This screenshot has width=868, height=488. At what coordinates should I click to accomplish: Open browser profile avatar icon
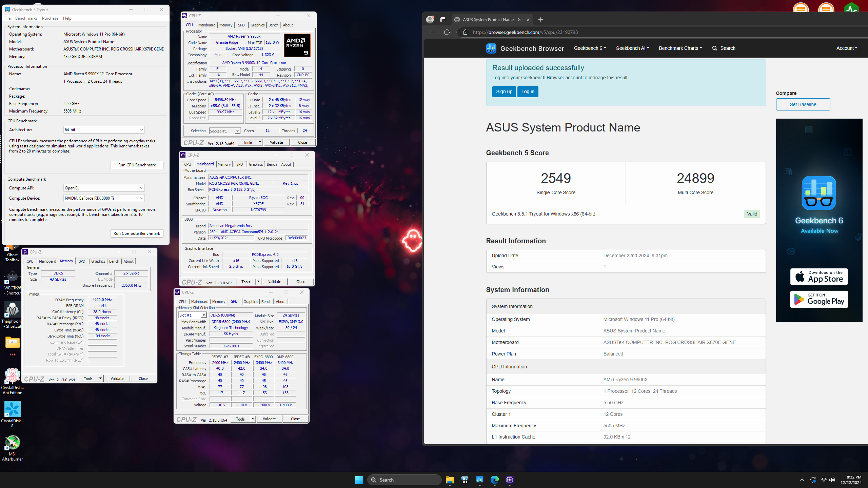[430, 20]
